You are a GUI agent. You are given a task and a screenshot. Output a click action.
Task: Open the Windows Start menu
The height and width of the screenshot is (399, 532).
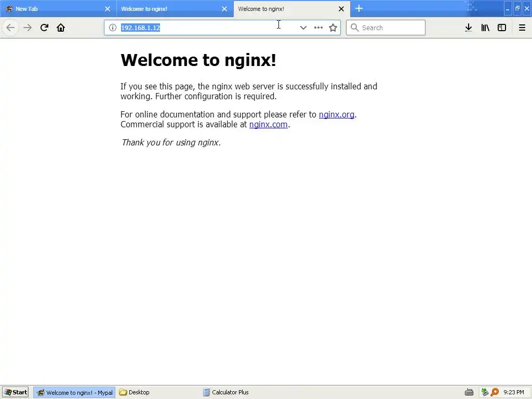click(x=15, y=392)
